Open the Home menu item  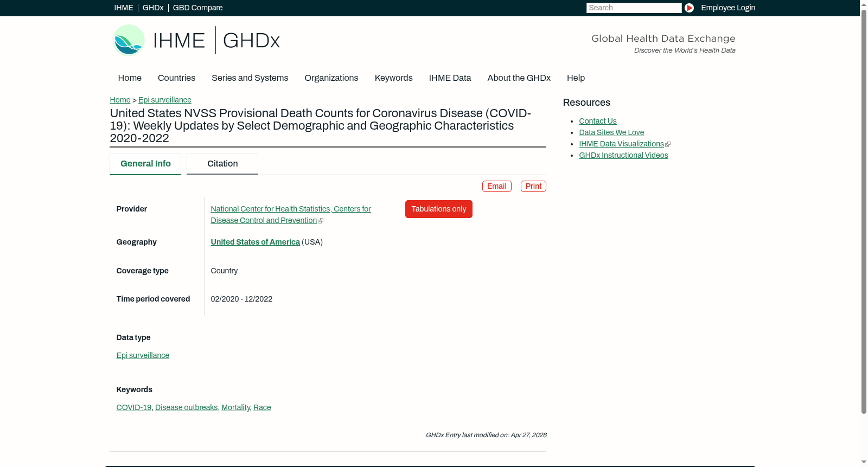130,78
